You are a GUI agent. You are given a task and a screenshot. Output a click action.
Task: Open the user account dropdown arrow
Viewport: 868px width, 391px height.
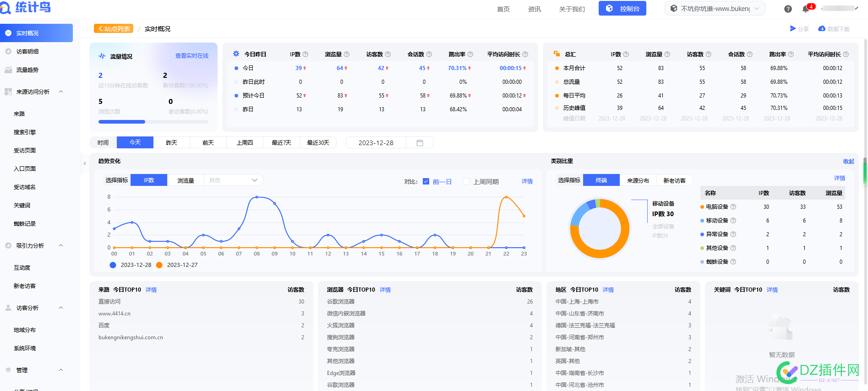pos(856,8)
